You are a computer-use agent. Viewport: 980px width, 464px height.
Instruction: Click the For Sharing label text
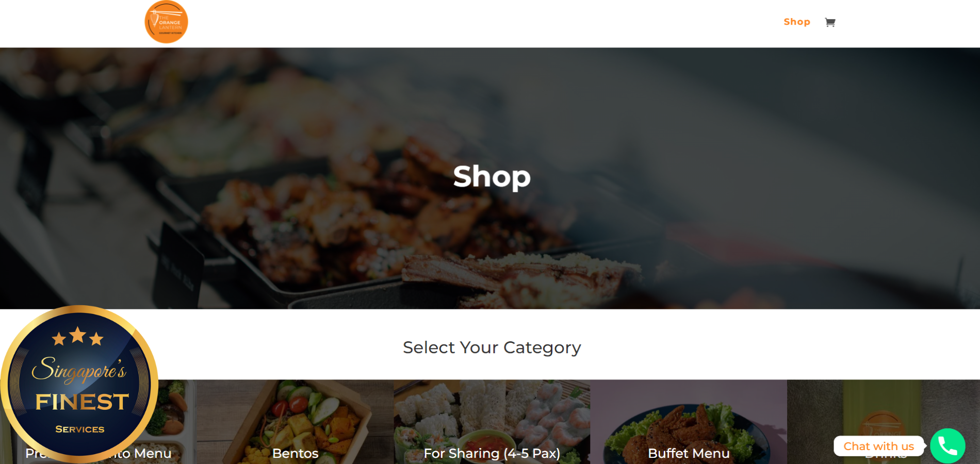[x=462, y=454]
